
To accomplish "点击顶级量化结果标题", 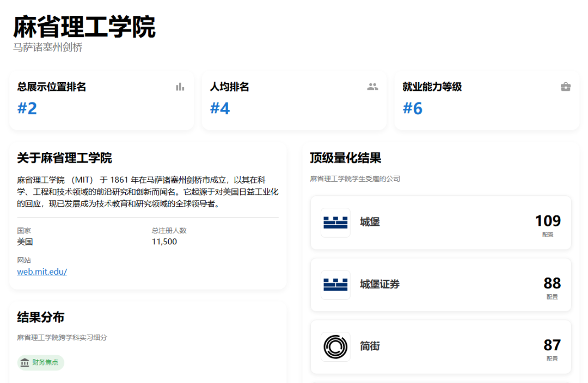I will [345, 158].
